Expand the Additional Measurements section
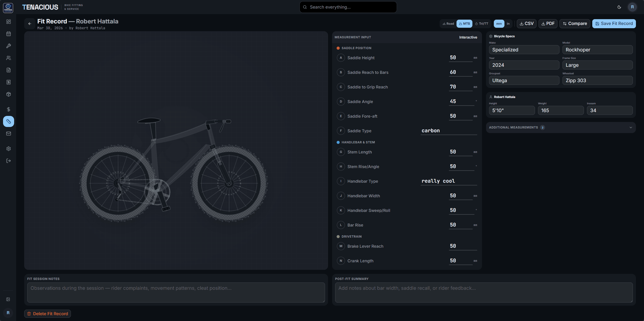Viewport: 644px width, 321px height. [561, 127]
